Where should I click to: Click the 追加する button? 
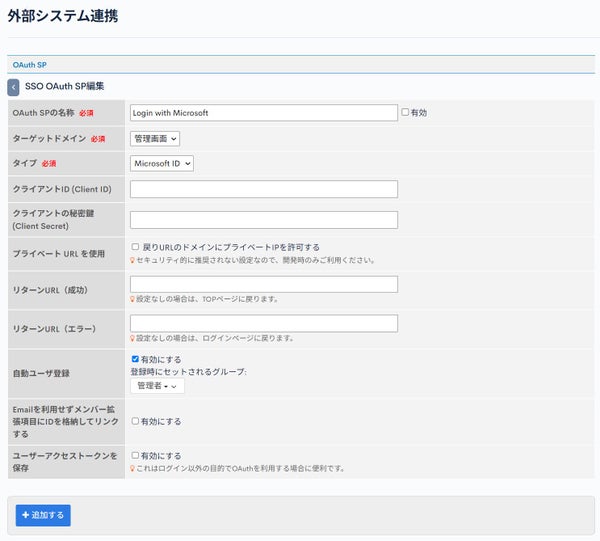point(43,515)
